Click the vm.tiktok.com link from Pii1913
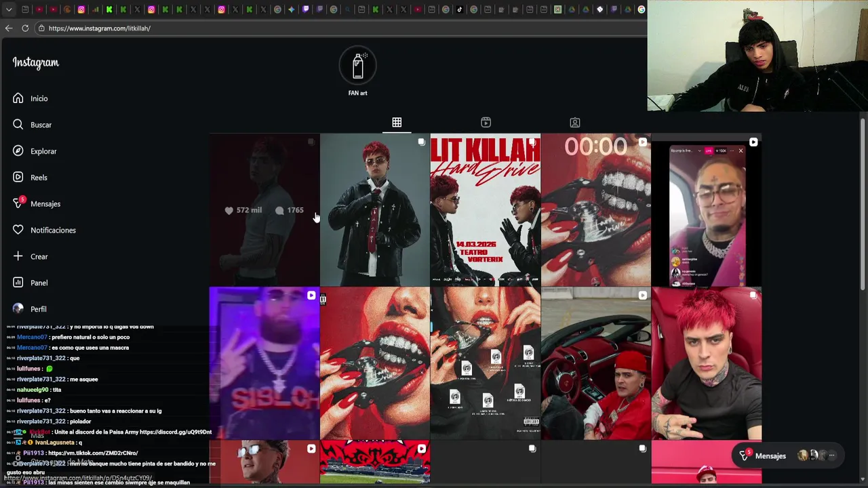Screen dimensions: 868x488 [93, 453]
